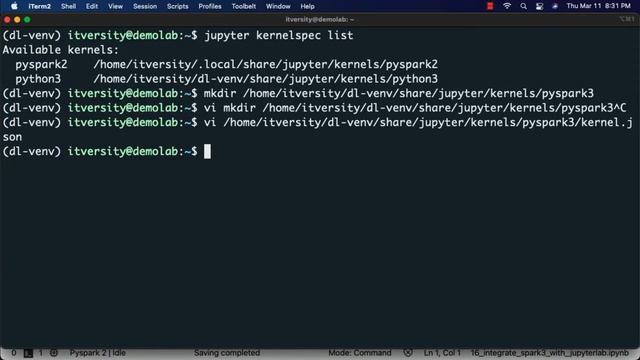Open the Wi-Fi status menu

(x=507, y=6)
